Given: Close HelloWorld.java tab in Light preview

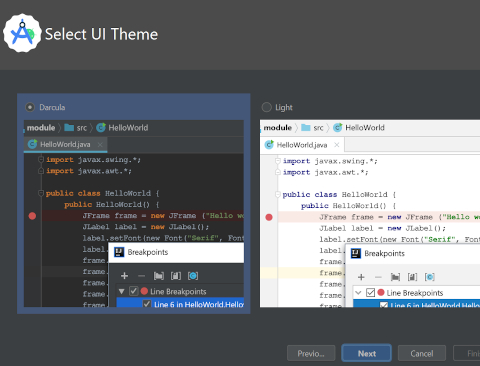Looking at the screenshot, I should pyautogui.click(x=337, y=145).
